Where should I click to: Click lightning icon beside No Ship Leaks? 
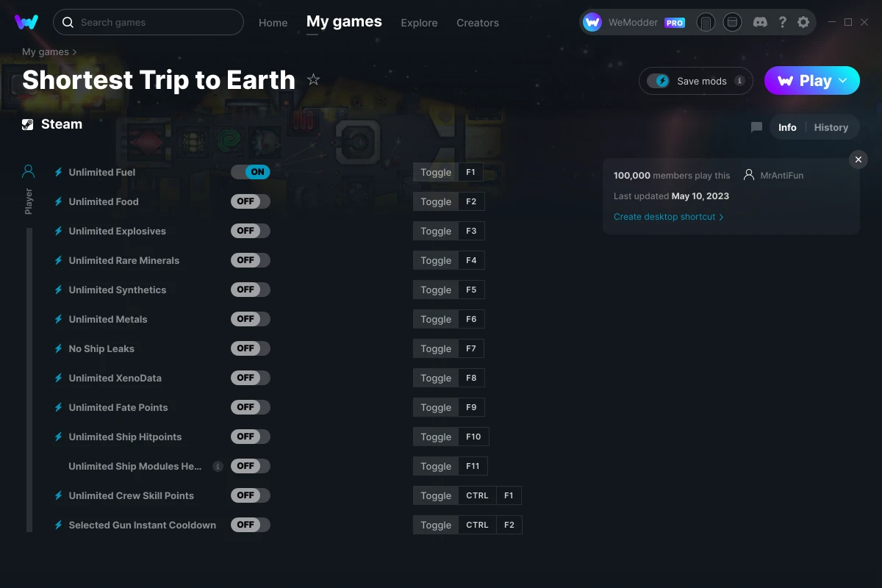click(x=59, y=348)
